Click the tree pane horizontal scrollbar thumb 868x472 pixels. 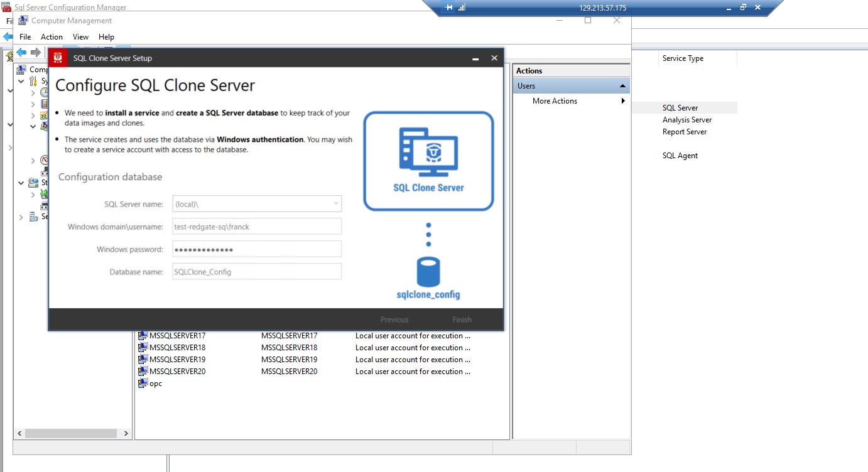(71, 434)
